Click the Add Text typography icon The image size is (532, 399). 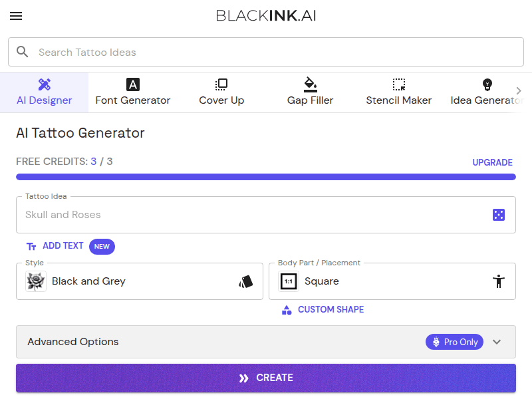(x=31, y=246)
